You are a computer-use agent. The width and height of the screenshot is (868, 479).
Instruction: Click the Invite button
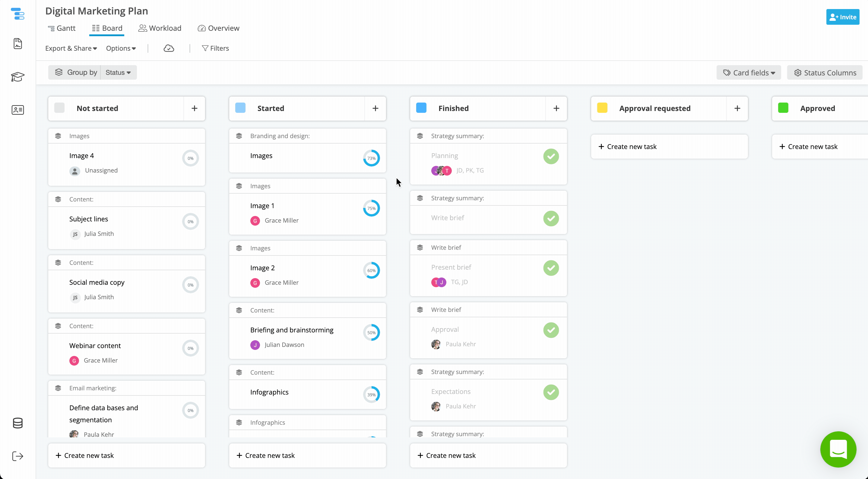(x=842, y=17)
